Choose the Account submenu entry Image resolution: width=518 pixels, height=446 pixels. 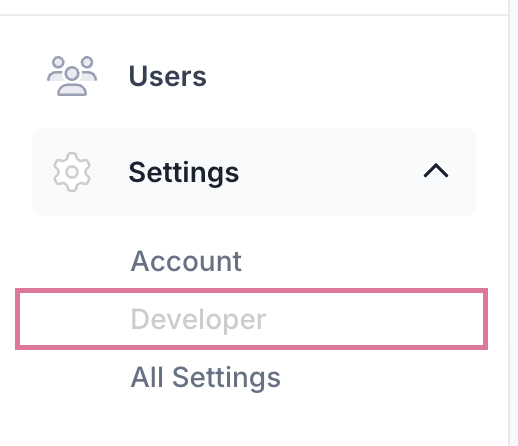click(x=186, y=261)
